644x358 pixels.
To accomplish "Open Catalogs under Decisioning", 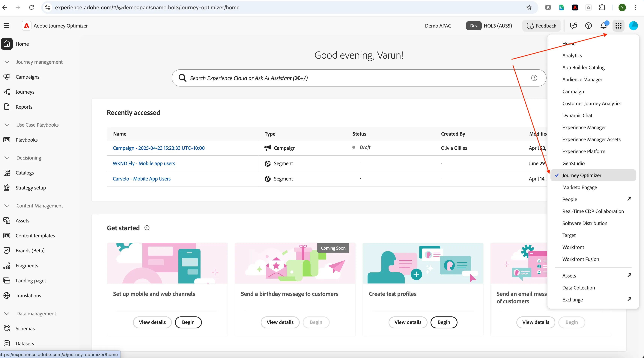I will pos(25,173).
